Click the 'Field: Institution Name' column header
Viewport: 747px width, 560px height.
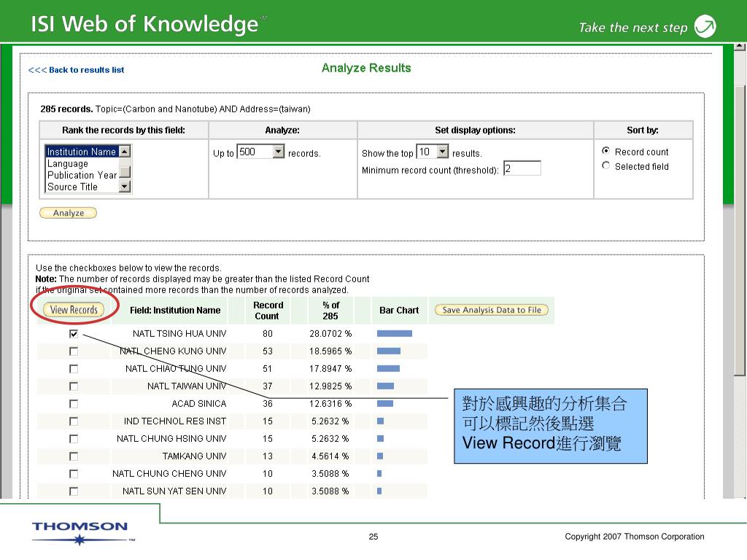tap(175, 311)
